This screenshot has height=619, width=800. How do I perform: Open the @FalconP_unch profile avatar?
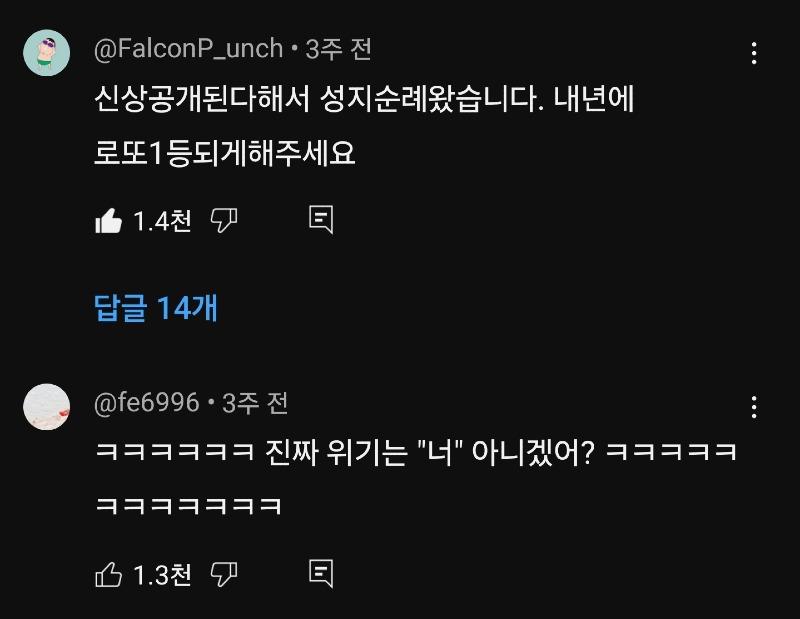pos(46,53)
